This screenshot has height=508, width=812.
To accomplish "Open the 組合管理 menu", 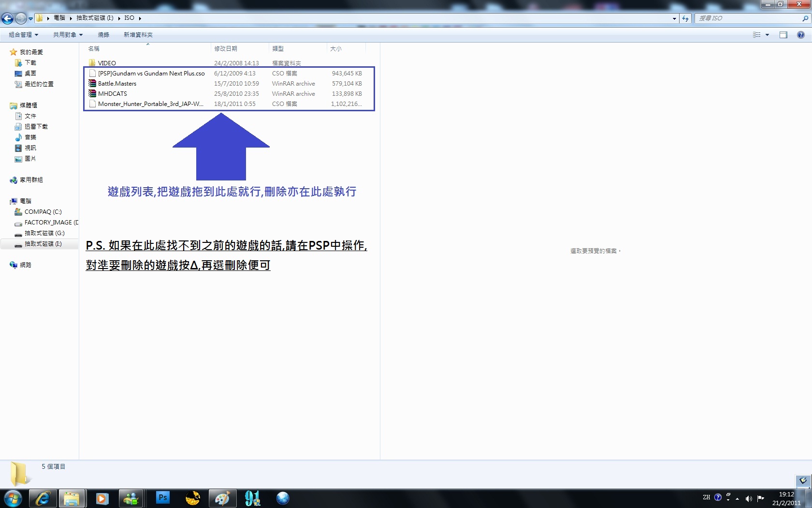I will coord(23,35).
